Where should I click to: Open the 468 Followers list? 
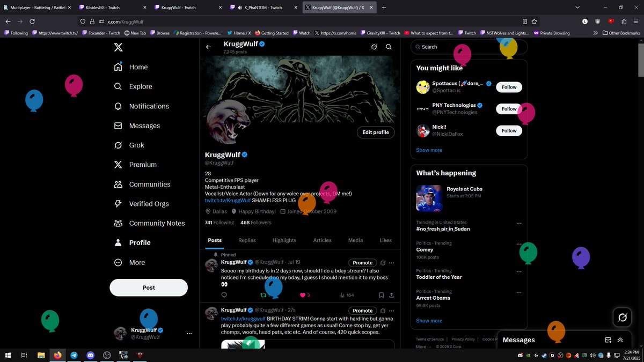click(x=256, y=223)
